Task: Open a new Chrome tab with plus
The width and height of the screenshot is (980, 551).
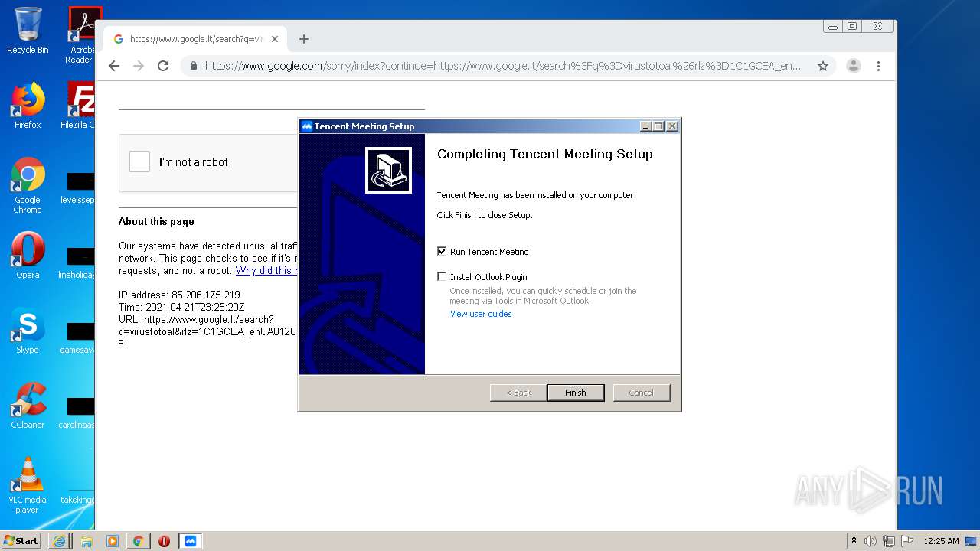Action: pos(304,39)
